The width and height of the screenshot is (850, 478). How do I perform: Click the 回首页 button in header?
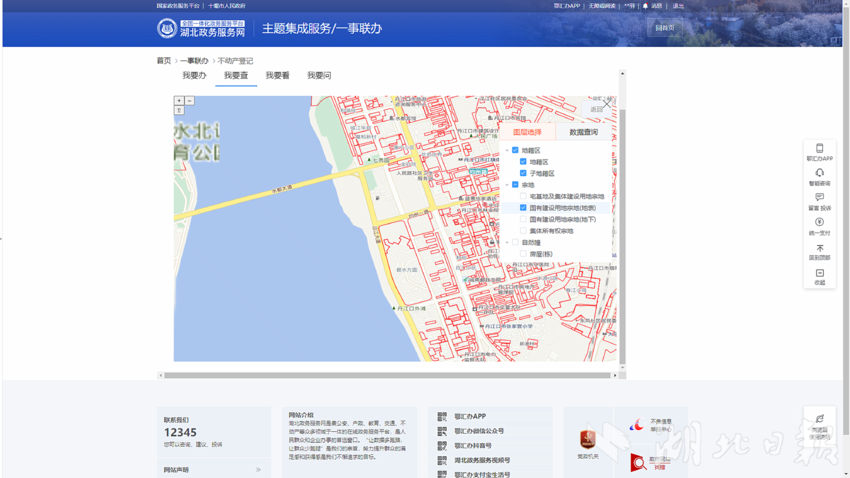point(664,28)
